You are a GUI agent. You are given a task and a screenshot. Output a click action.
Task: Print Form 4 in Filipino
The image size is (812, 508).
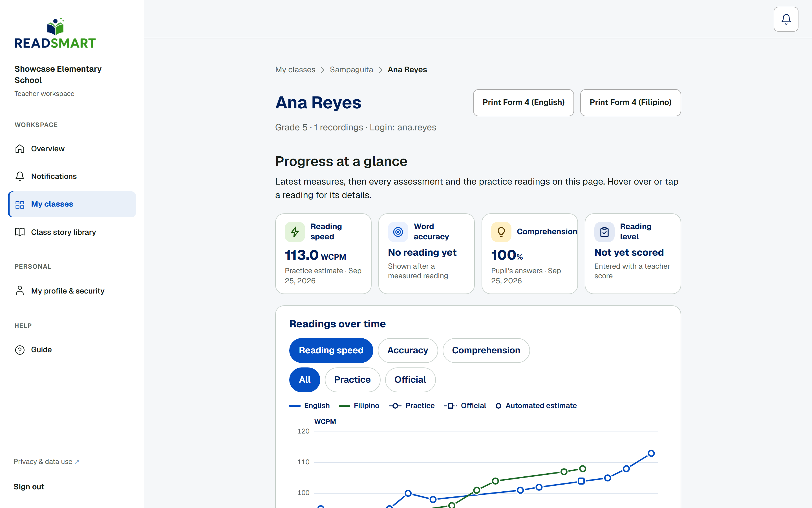tap(630, 102)
